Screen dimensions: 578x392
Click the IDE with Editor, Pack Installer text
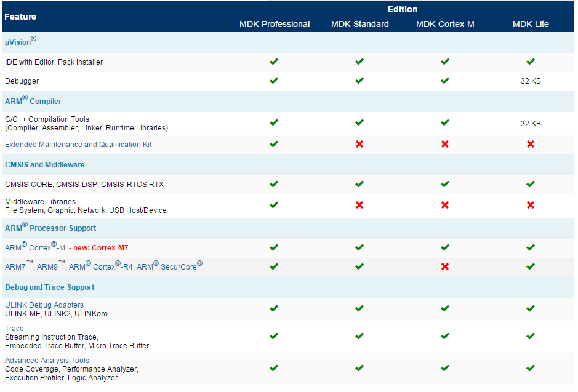(x=54, y=62)
